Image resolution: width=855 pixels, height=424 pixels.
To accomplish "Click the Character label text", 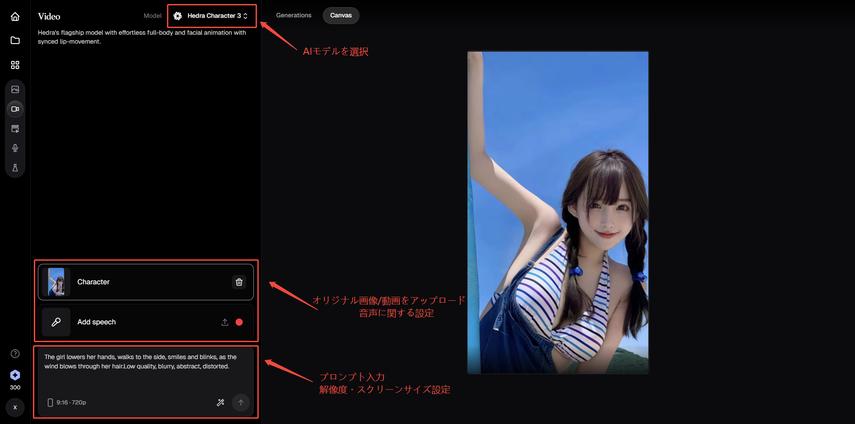I will tap(93, 282).
